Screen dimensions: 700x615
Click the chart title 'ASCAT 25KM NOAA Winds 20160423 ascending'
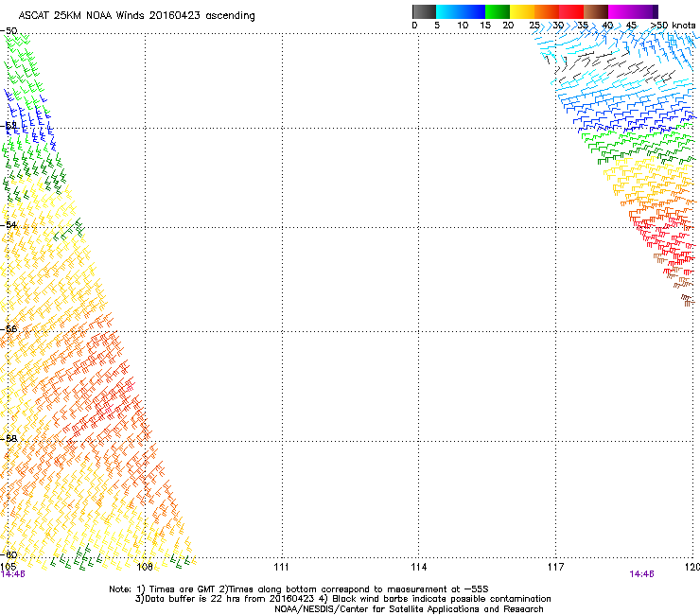pos(136,16)
